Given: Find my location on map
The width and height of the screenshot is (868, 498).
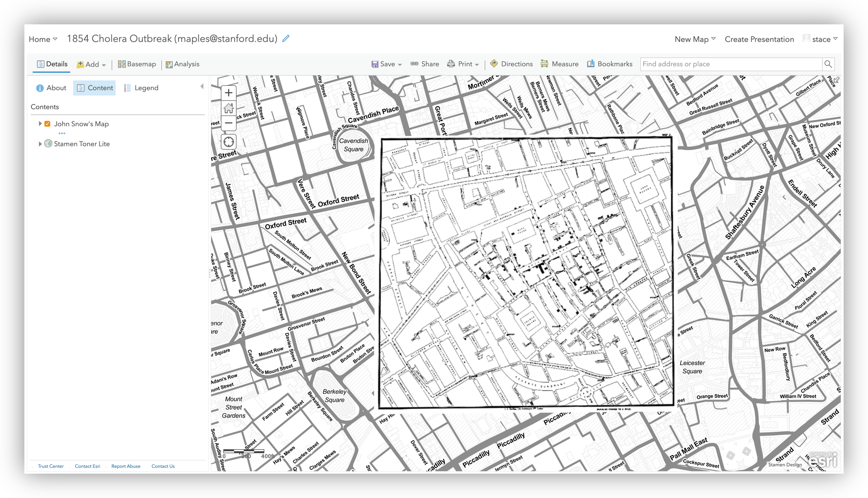Looking at the screenshot, I should pos(229,142).
